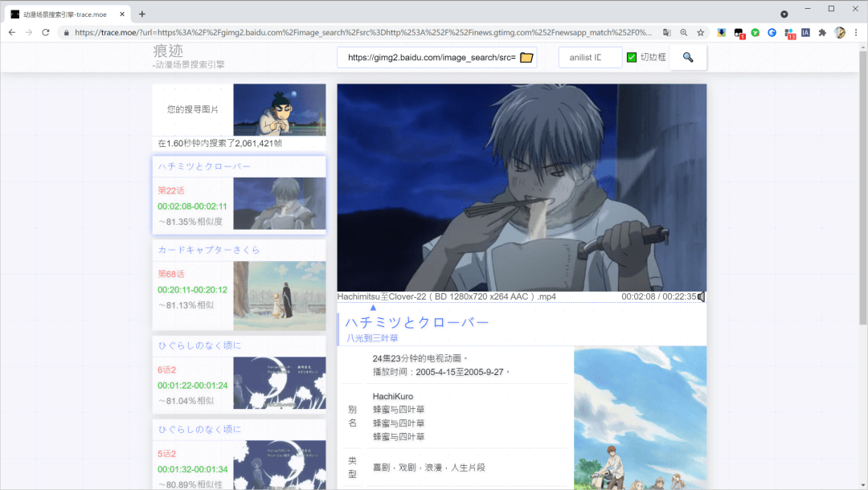This screenshot has width=868, height=490.
Task: Open the extensions puzzle icon
Action: [823, 33]
